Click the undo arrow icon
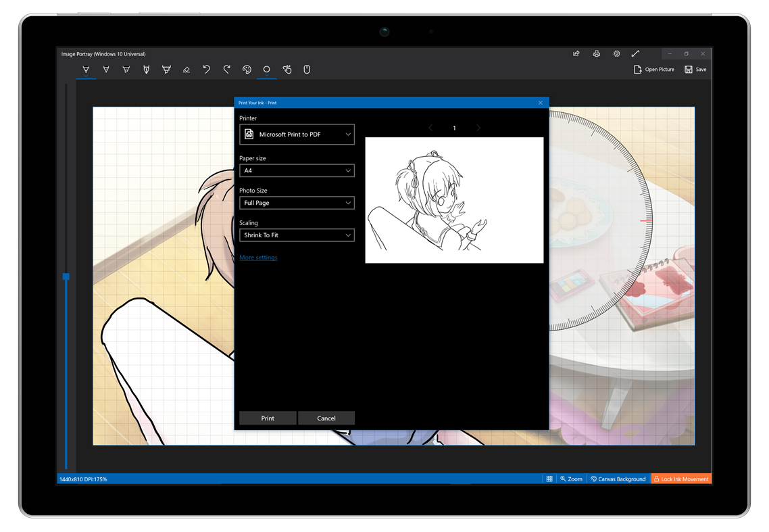The image size is (769, 532). coord(207,69)
